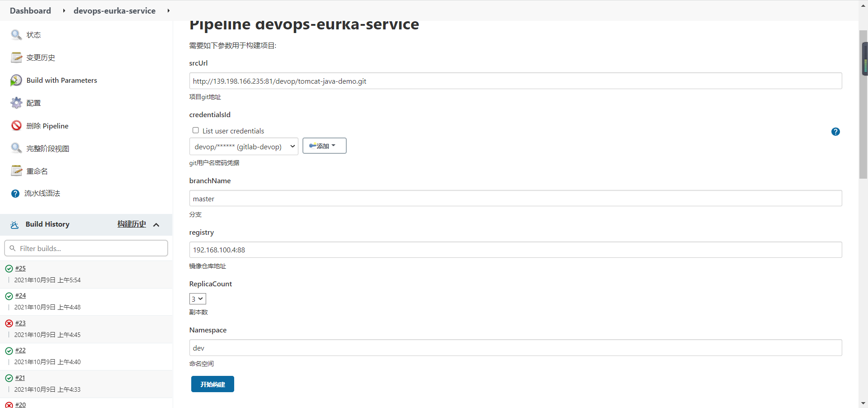This screenshot has height=408, width=868.
Task: Enable the List user credentials checkbox
Action: (195, 130)
